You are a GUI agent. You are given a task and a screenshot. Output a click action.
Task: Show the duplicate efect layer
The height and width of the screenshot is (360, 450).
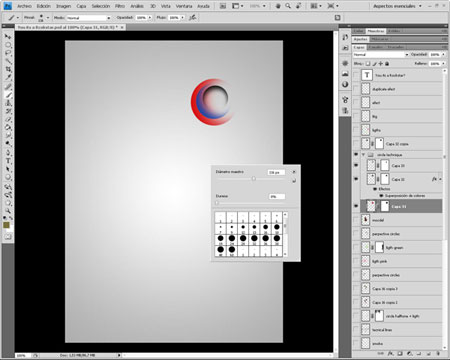356,89
